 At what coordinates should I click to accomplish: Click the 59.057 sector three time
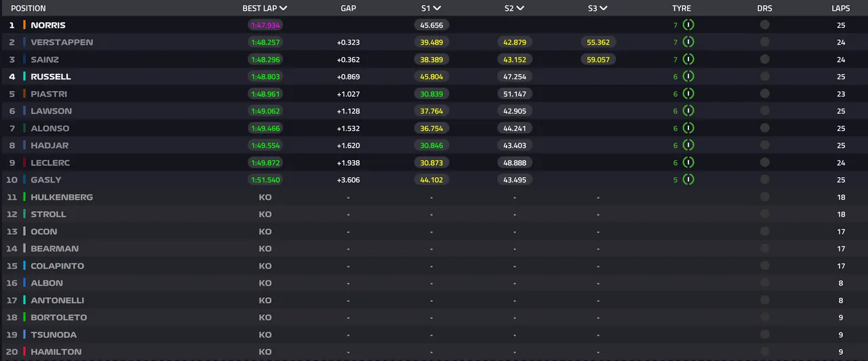[598, 59]
